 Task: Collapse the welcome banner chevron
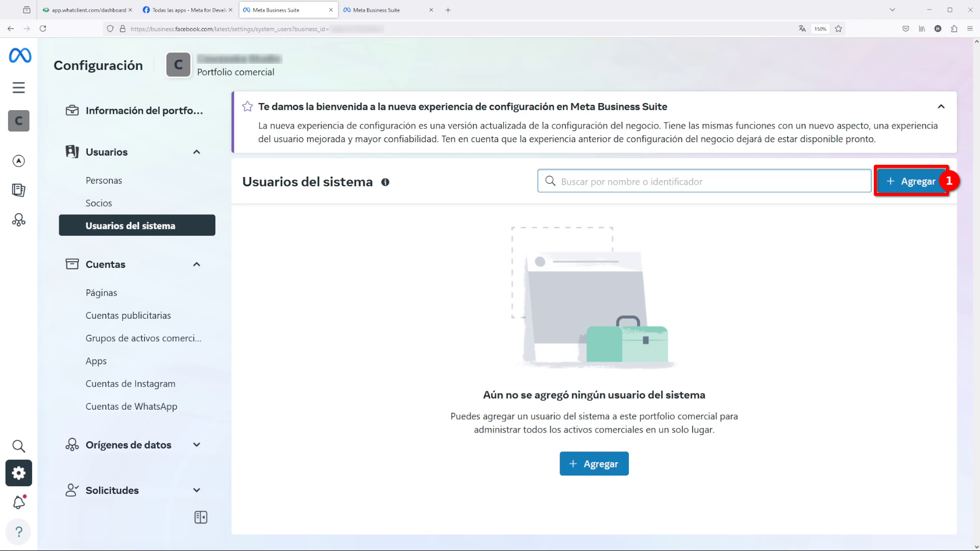pos(941,107)
